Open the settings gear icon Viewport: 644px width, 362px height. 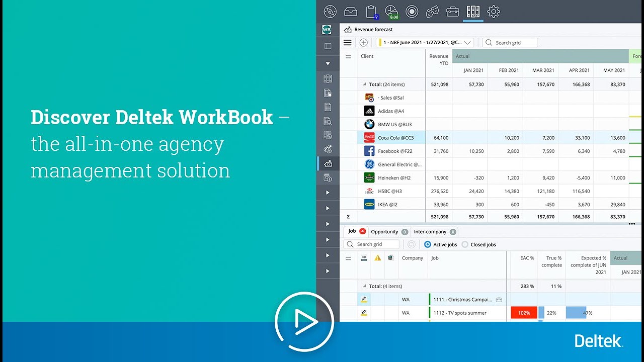click(494, 11)
